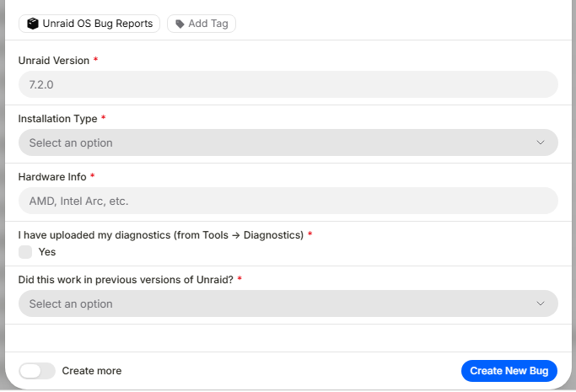Focus the Unraid Version input field

(x=288, y=84)
